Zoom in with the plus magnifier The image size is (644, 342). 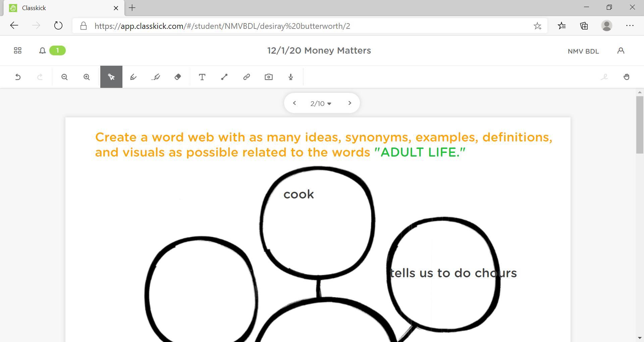87,77
